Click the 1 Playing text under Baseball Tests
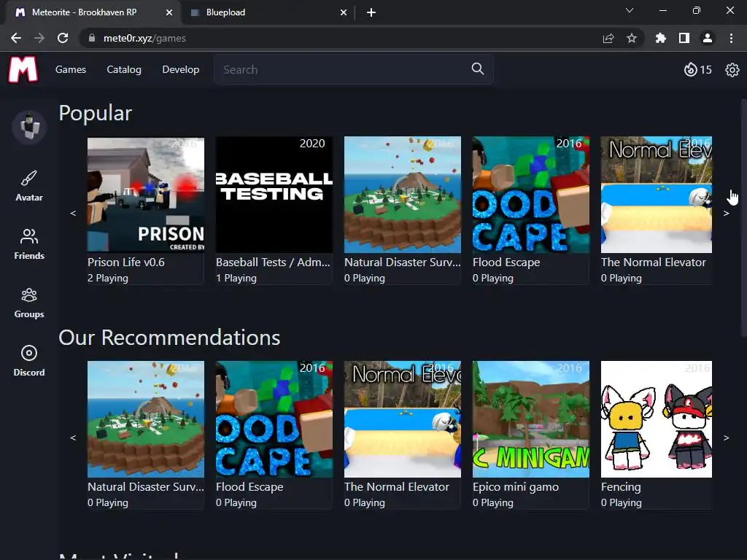This screenshot has height=560, width=747. tap(236, 278)
